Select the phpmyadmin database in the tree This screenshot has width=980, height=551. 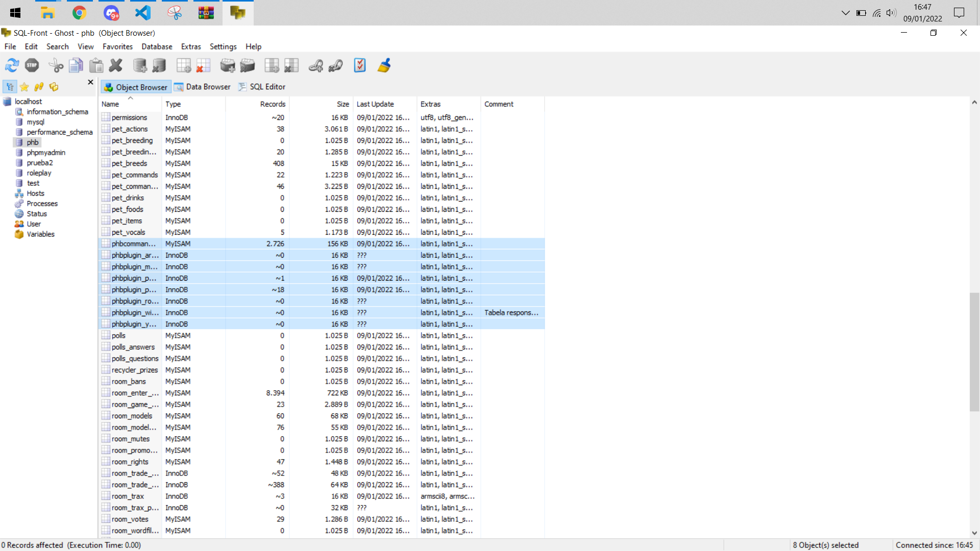click(46, 153)
